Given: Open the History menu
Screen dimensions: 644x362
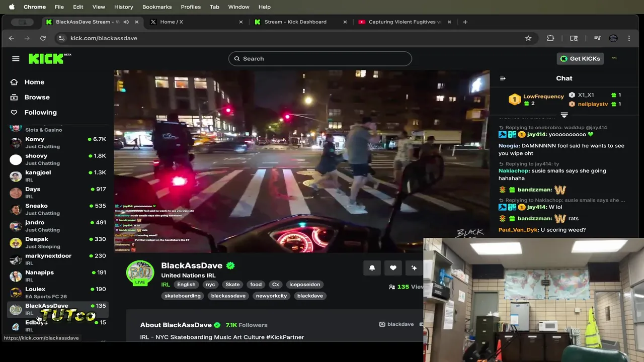Looking at the screenshot, I should (x=123, y=7).
